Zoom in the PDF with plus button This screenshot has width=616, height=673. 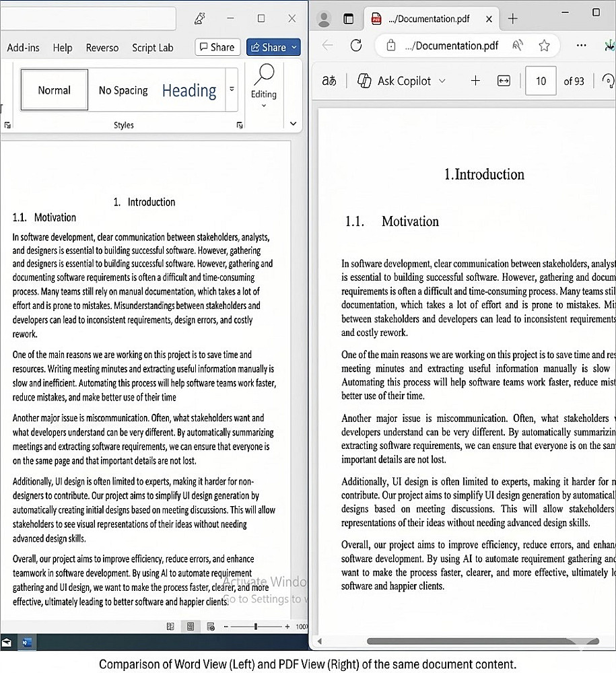point(475,81)
